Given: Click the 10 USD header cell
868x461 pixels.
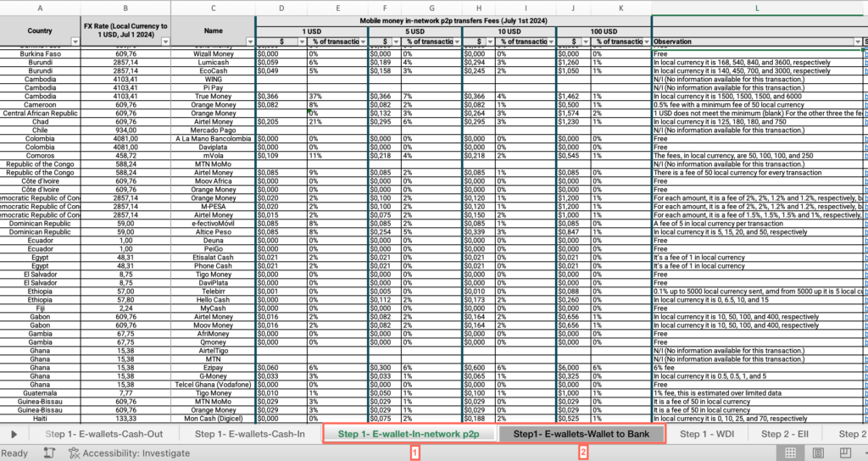Looking at the screenshot, I should [509, 31].
